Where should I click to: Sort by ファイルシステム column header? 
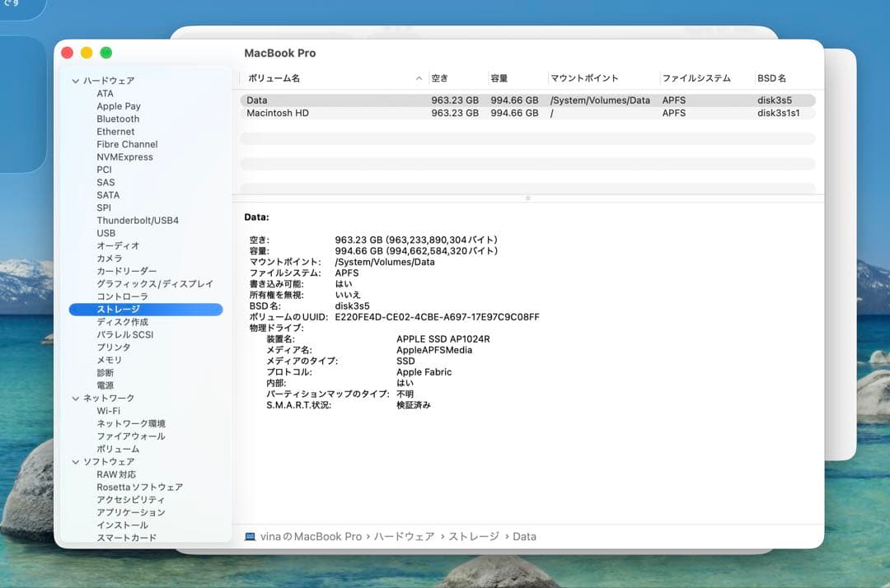point(696,78)
